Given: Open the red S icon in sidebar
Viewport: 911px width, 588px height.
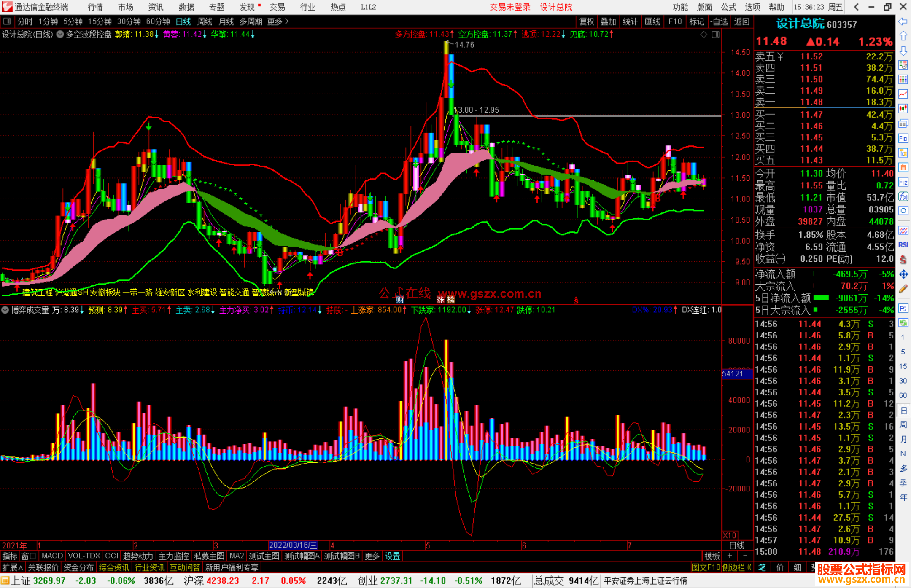Looking at the screenshot, I should click(903, 260).
